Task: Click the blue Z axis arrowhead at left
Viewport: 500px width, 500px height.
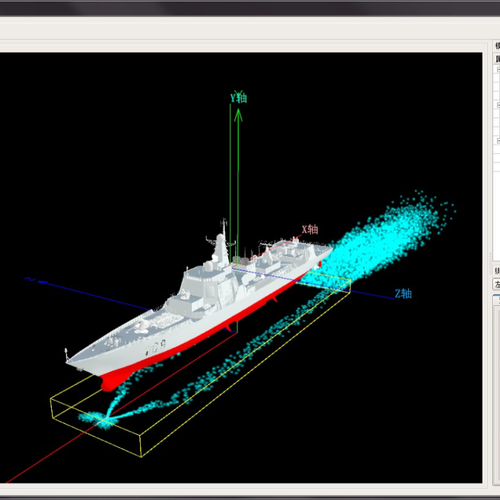Action: [x=42, y=282]
